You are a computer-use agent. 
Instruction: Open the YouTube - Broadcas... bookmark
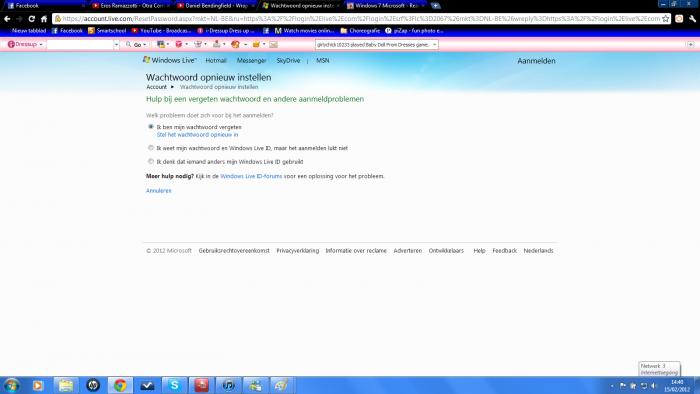click(x=161, y=31)
